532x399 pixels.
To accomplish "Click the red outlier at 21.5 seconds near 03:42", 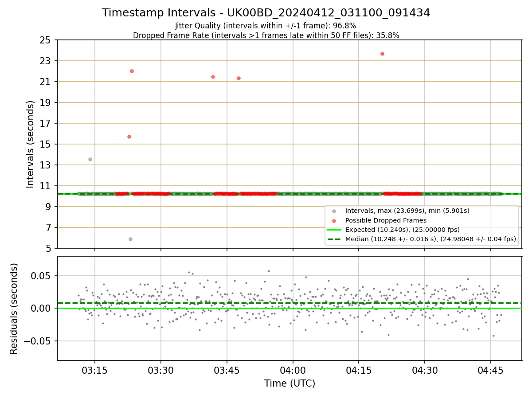I will tap(213, 77).
